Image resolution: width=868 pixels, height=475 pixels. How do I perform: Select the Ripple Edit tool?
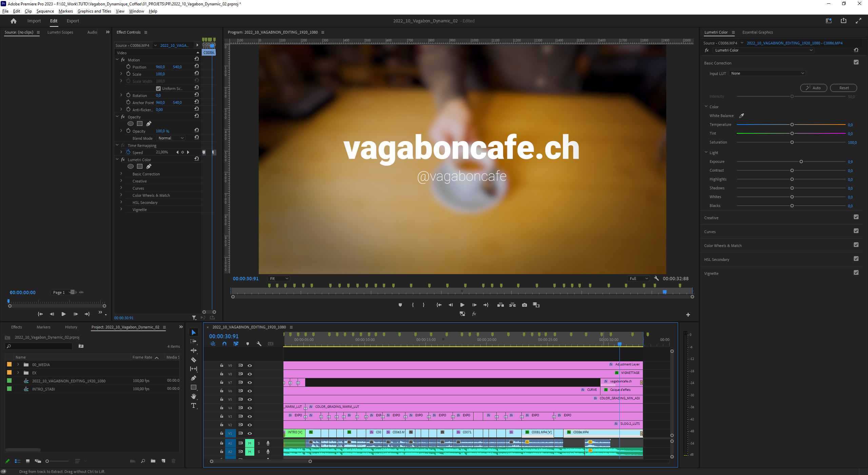194,350
